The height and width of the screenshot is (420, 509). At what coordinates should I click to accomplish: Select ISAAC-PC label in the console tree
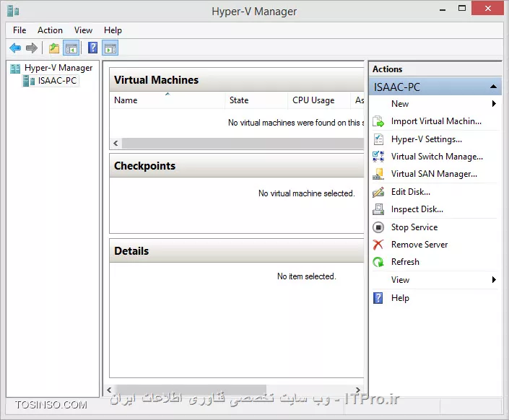click(57, 81)
